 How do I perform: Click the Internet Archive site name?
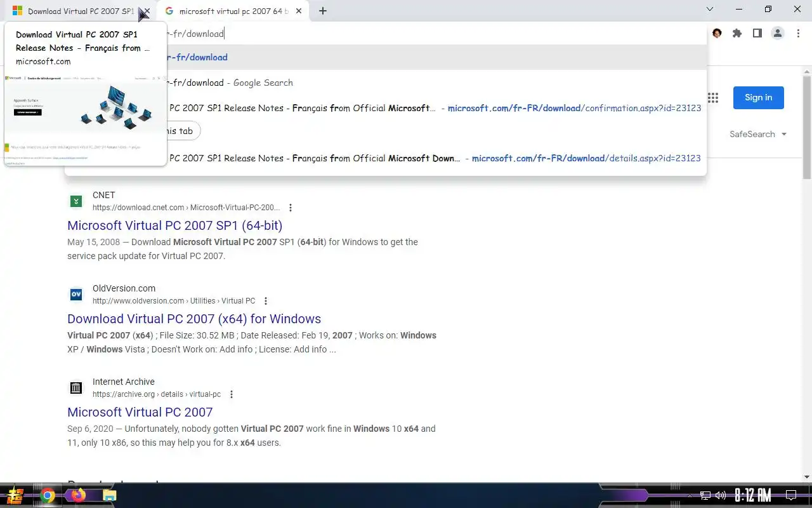pyautogui.click(x=124, y=382)
